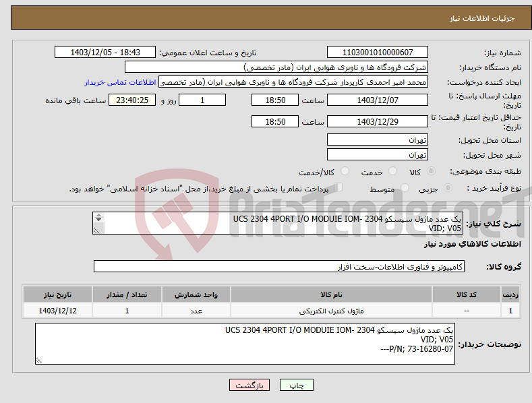
Task: Click the need number field 1103001010000607
Action: 378,53
